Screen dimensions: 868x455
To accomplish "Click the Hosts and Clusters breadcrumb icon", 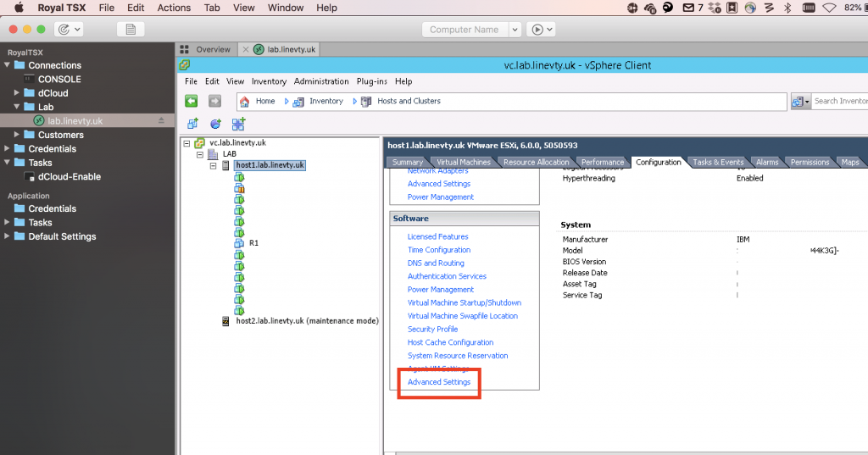I will (366, 102).
